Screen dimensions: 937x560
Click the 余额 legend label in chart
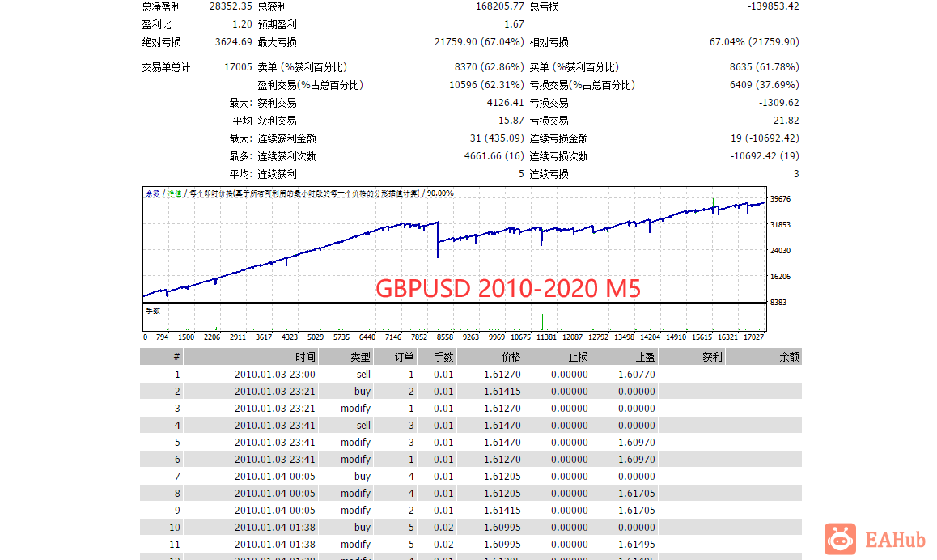point(153,193)
